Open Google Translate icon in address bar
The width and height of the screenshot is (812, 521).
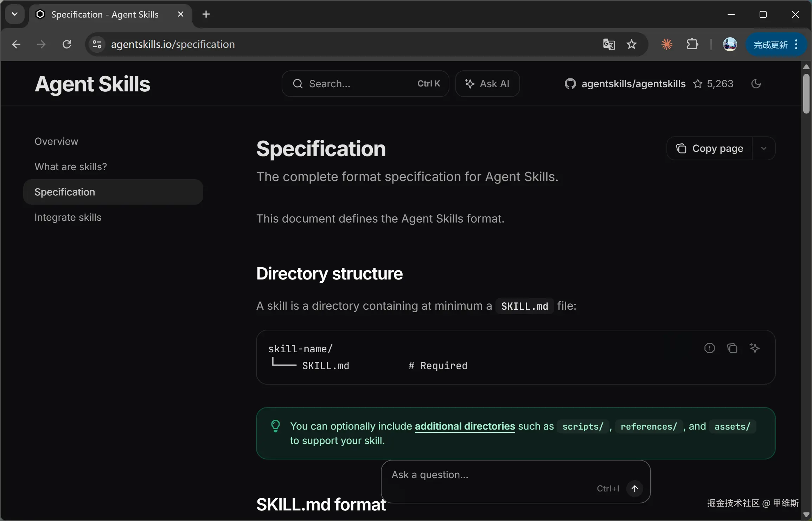[x=609, y=44]
